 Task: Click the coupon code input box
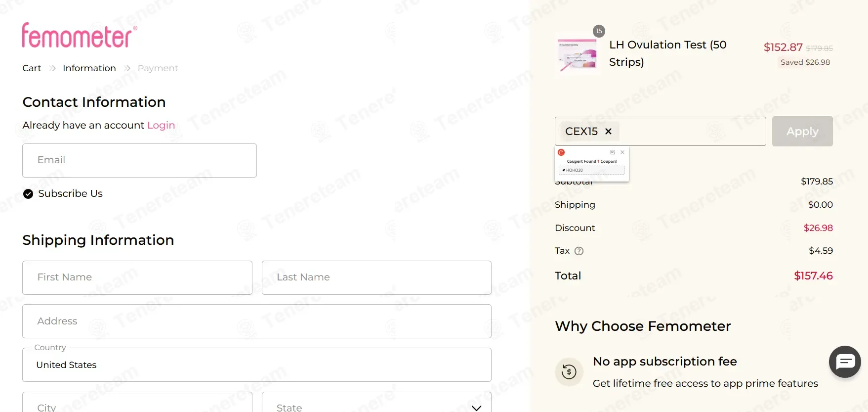click(660, 131)
